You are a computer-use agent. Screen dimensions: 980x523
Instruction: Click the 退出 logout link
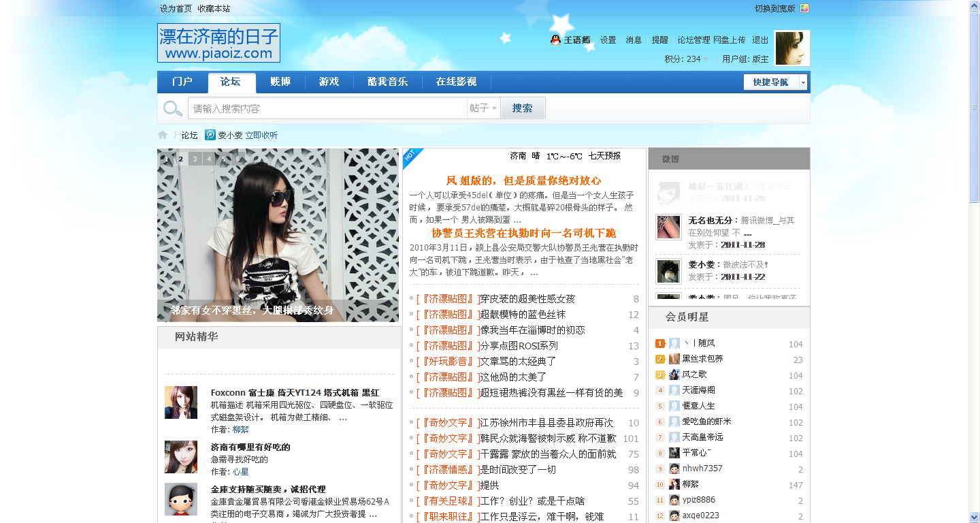pos(760,40)
